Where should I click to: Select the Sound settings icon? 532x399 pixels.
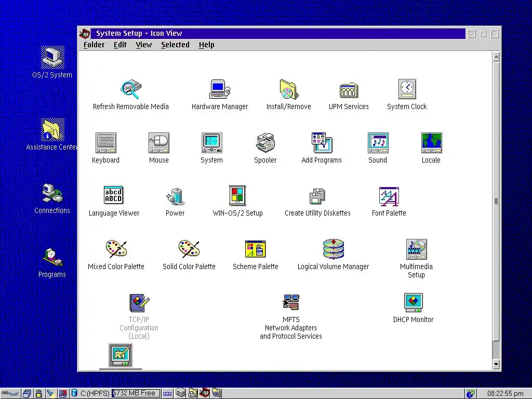378,142
